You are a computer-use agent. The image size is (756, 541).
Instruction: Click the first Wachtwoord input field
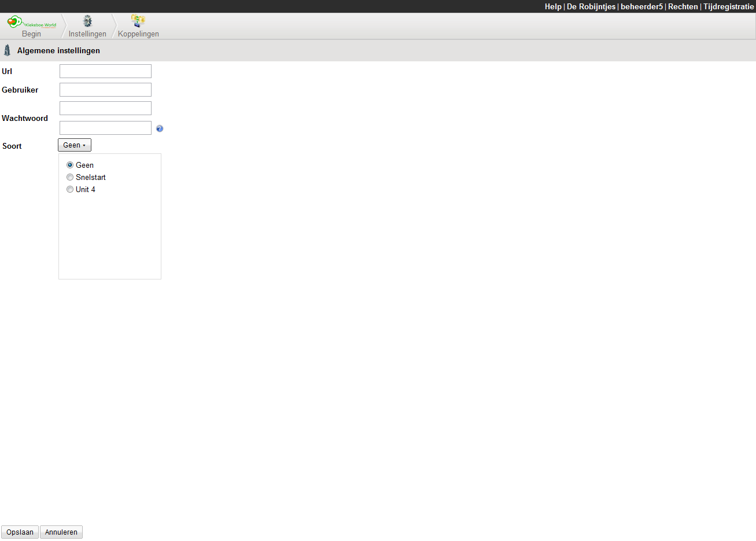(105, 108)
